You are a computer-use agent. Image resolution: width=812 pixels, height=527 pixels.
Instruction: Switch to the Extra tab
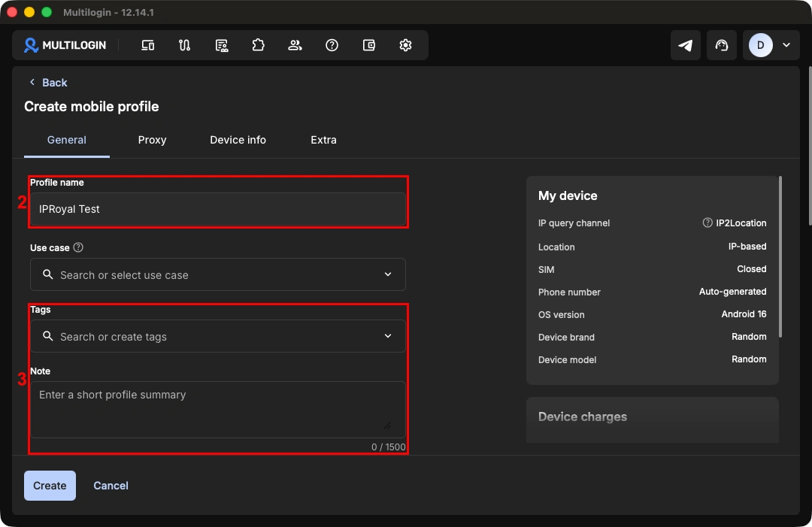pyautogui.click(x=323, y=141)
